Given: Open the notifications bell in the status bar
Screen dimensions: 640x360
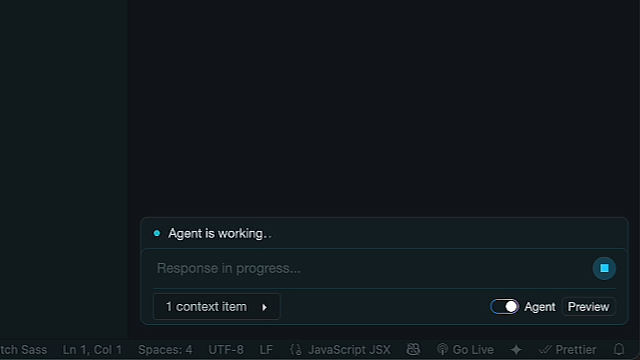Looking at the screenshot, I should [619, 349].
